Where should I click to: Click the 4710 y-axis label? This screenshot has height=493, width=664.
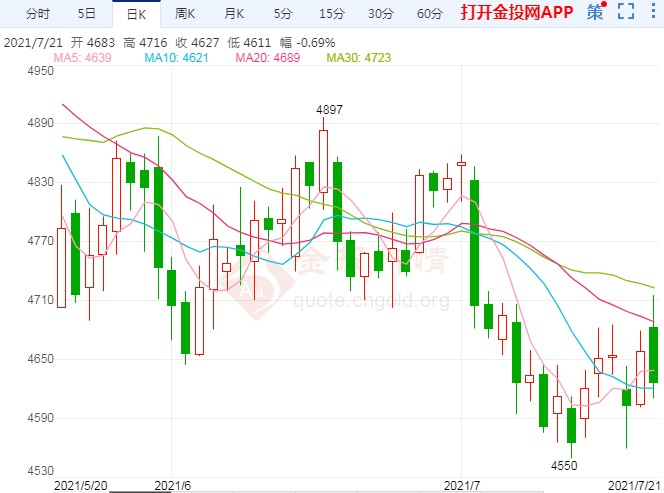(x=41, y=299)
